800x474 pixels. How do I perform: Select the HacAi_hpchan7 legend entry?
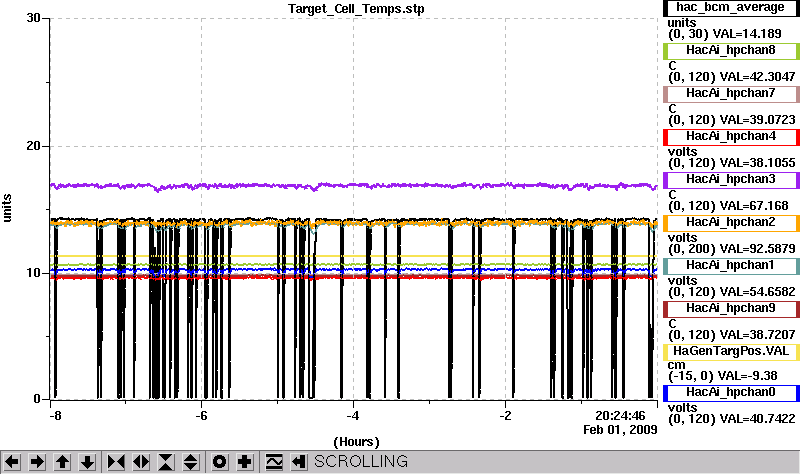coord(731,93)
